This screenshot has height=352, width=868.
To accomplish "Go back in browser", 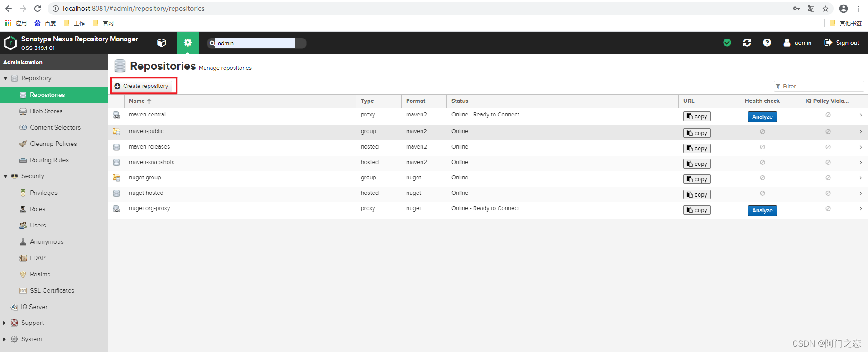I will pyautogui.click(x=9, y=9).
